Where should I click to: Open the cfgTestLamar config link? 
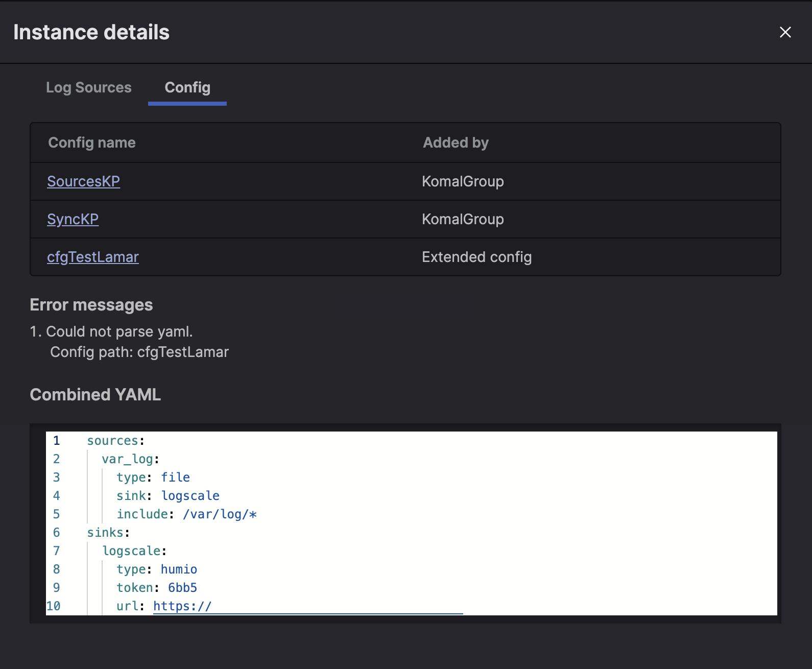pyautogui.click(x=92, y=257)
